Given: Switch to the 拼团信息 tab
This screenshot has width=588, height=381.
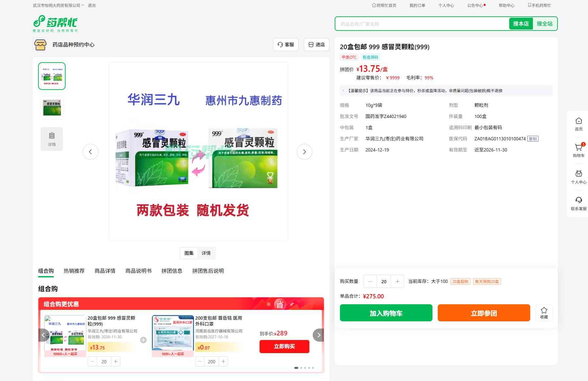Looking at the screenshot, I should tap(172, 271).
